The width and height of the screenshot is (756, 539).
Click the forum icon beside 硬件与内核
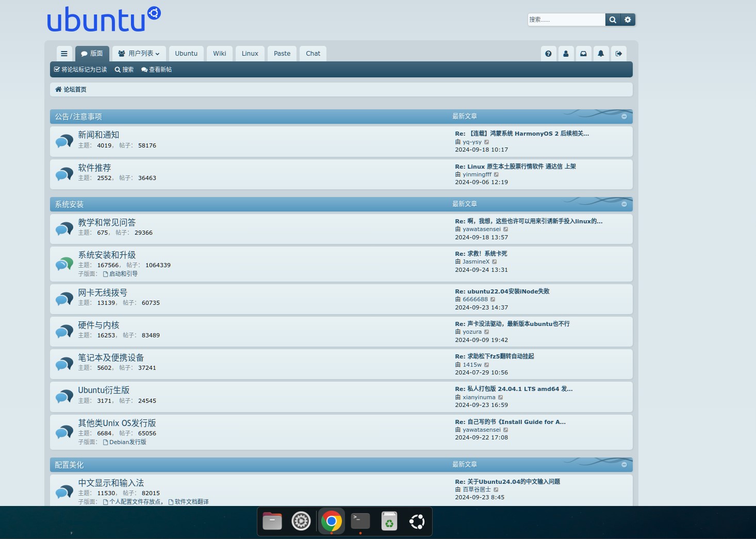(x=64, y=331)
